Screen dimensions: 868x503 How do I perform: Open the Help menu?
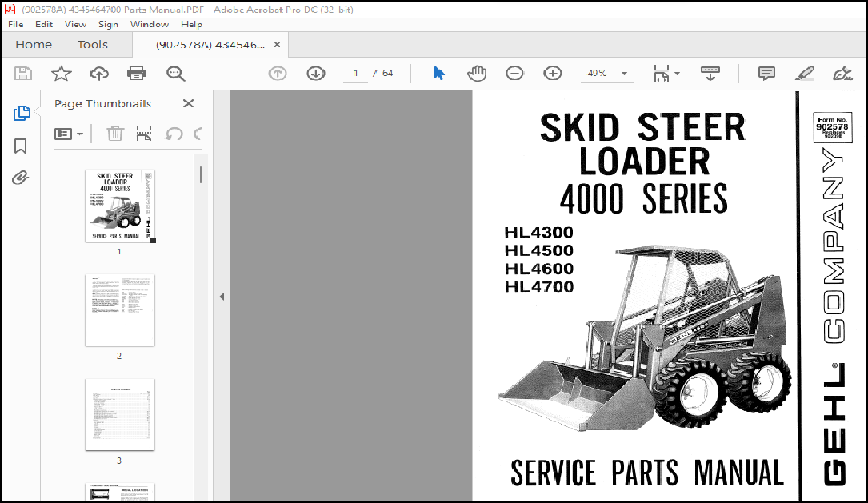191,24
